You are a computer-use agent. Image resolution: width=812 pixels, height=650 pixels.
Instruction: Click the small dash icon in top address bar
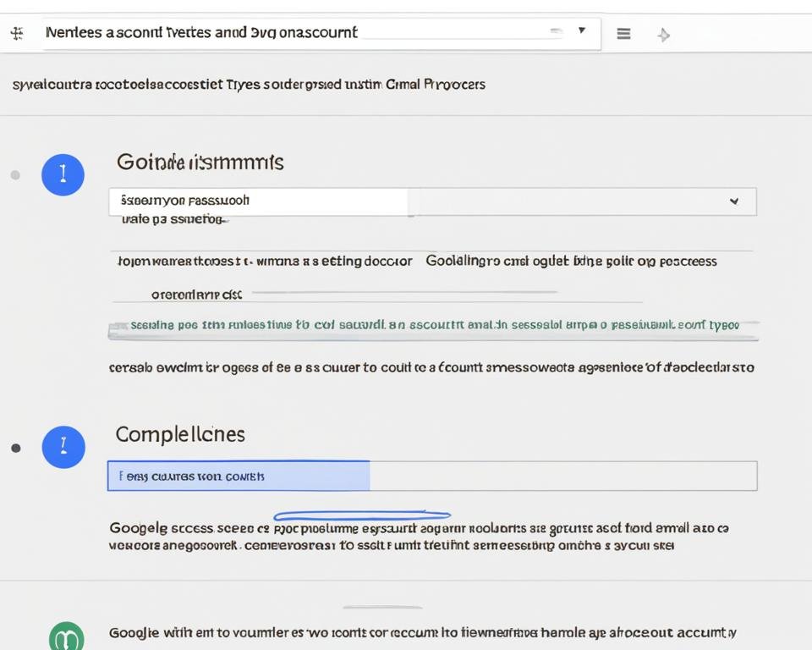pyautogui.click(x=556, y=30)
